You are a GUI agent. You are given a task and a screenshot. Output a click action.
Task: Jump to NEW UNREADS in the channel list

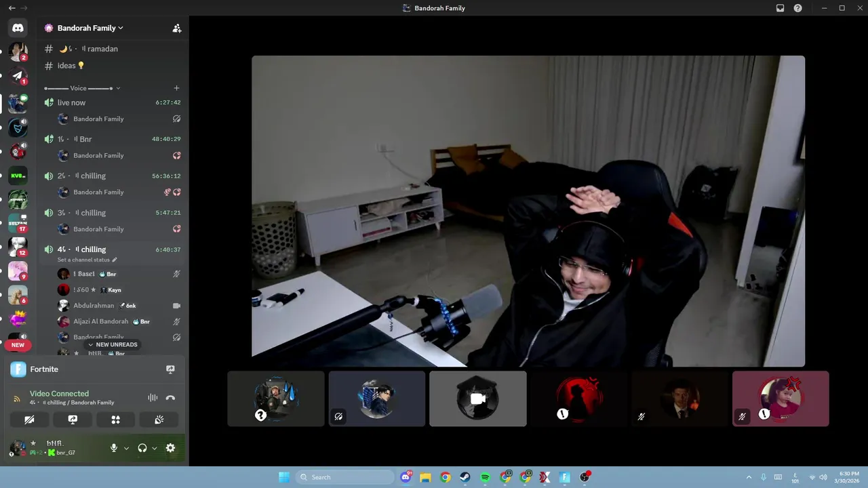tap(113, 344)
